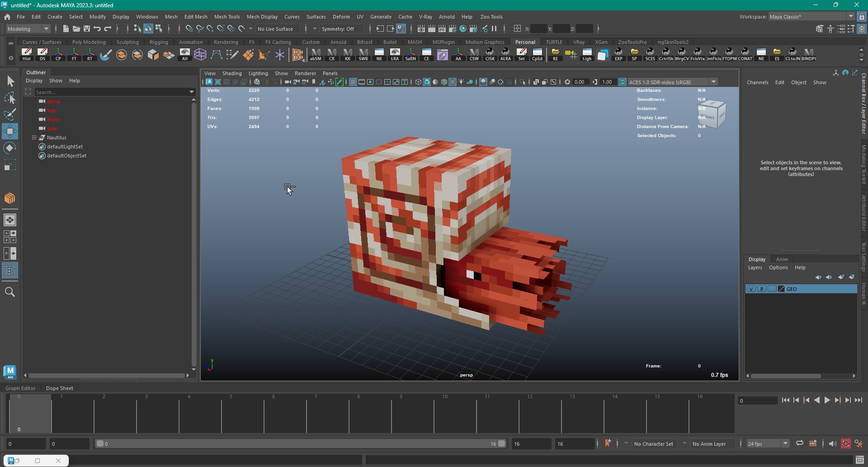Click the RT reset transforms shelf icon
The height and width of the screenshot is (467, 868).
click(x=90, y=54)
